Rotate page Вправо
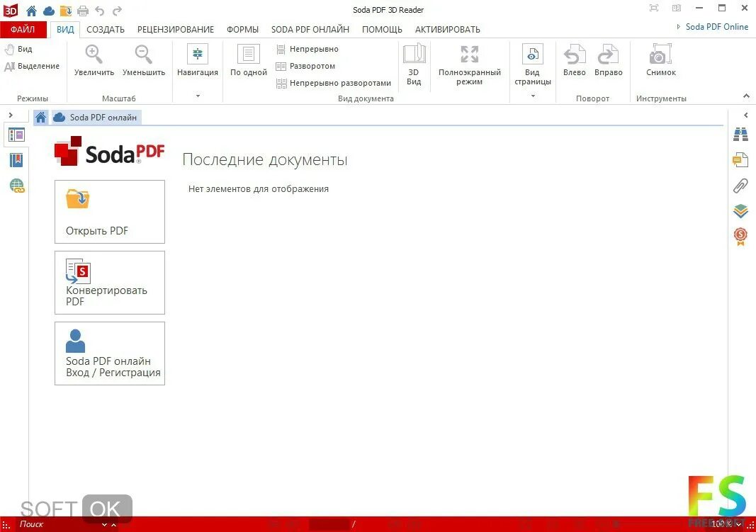Screen dimensions: 756x532 click(x=608, y=60)
